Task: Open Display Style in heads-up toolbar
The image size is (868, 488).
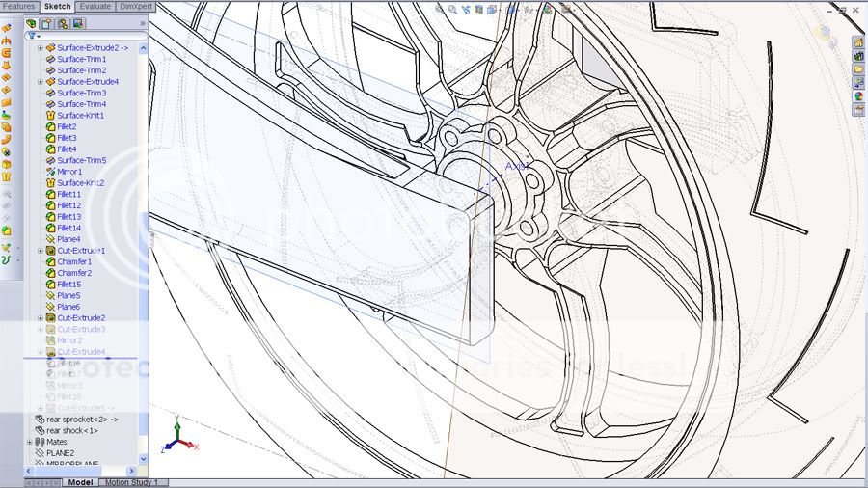Action: tap(511, 9)
